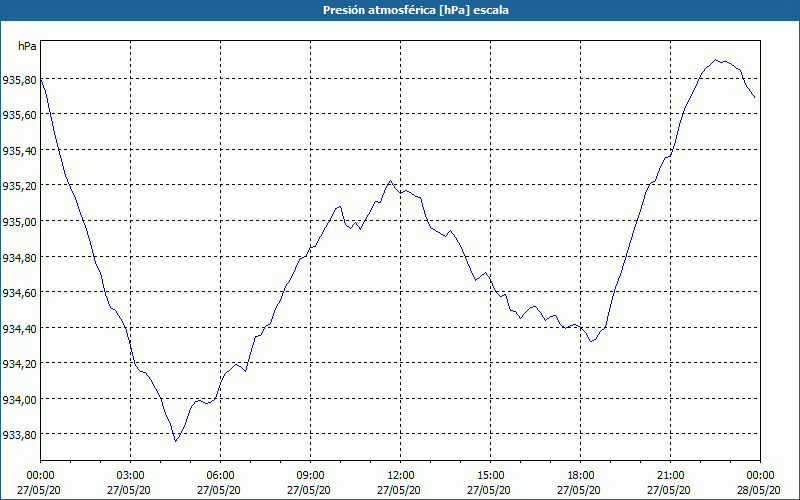The height and width of the screenshot is (500, 800).
Task: Click the 21:00 time axis label
Action: (670, 476)
